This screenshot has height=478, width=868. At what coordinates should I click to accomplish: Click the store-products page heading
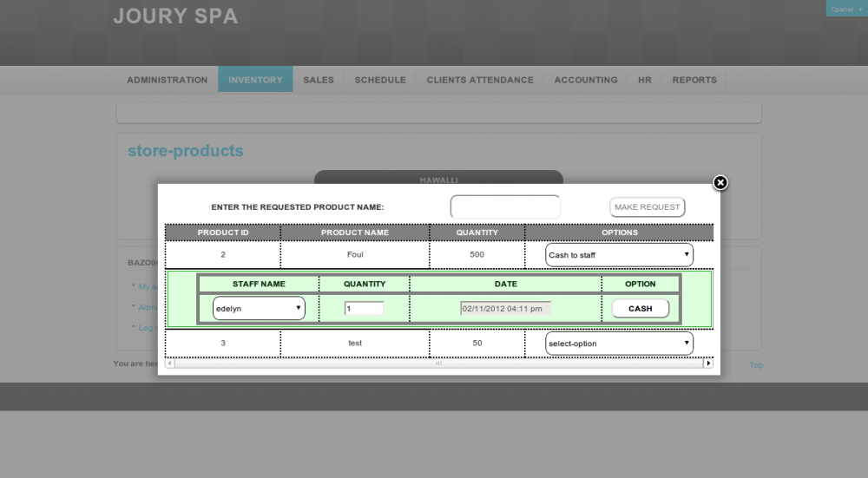(x=186, y=150)
